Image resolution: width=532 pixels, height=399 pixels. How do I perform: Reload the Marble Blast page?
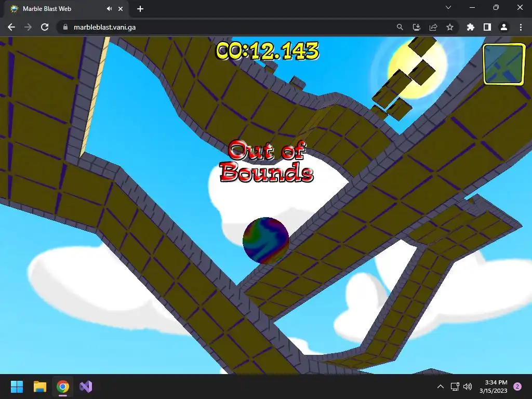coord(45,27)
